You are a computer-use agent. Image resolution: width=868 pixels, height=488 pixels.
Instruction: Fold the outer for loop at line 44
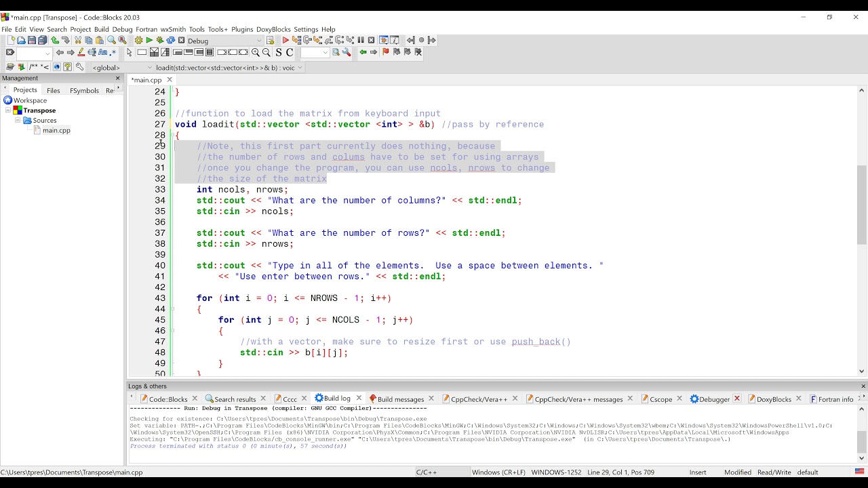click(172, 309)
